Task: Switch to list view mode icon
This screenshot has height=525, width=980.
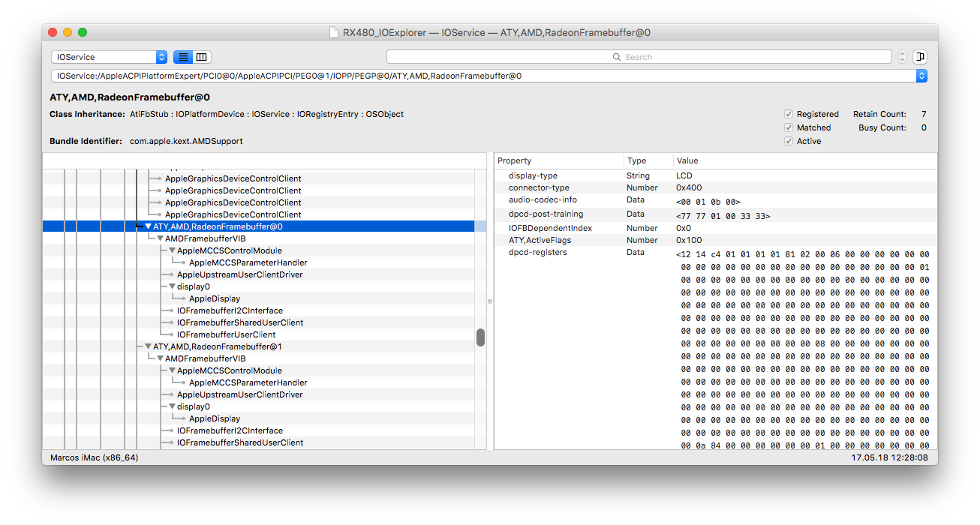Action: pos(183,57)
